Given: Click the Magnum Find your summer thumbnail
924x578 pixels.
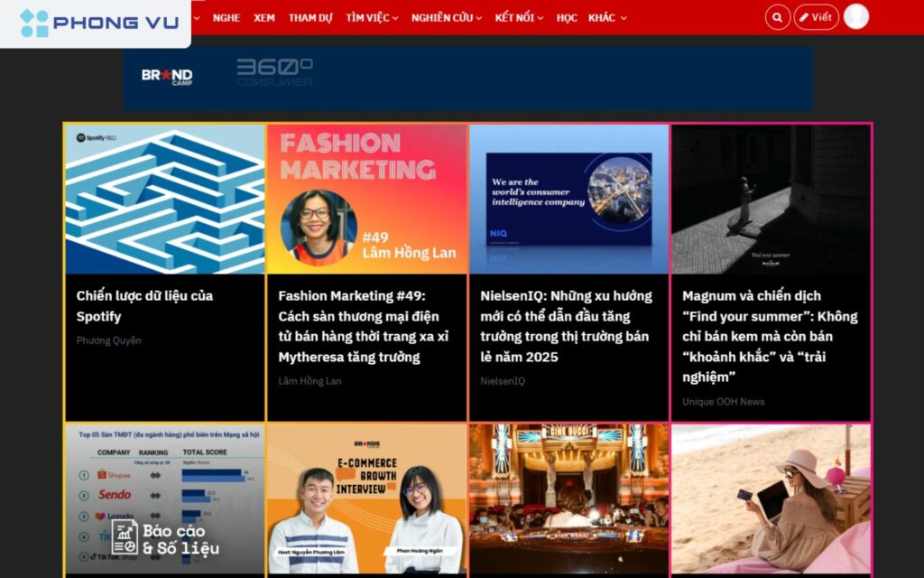Looking at the screenshot, I should [x=772, y=199].
